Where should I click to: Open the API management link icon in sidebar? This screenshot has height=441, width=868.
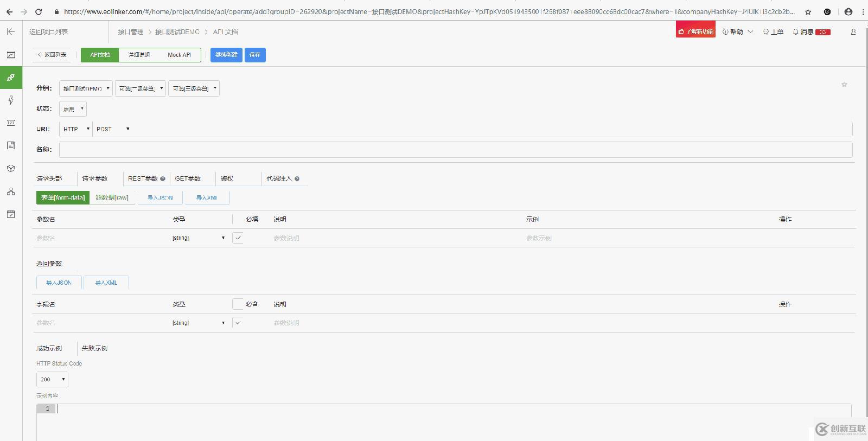[x=11, y=78]
